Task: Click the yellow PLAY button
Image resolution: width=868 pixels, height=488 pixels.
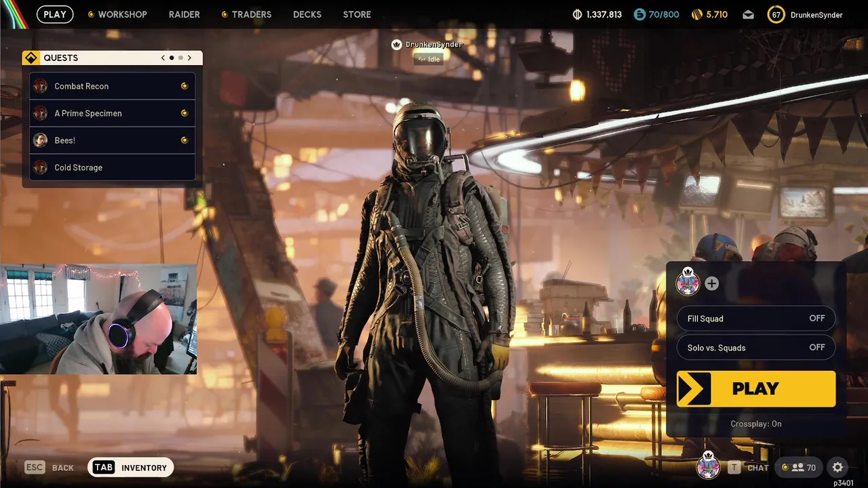Action: click(x=756, y=388)
